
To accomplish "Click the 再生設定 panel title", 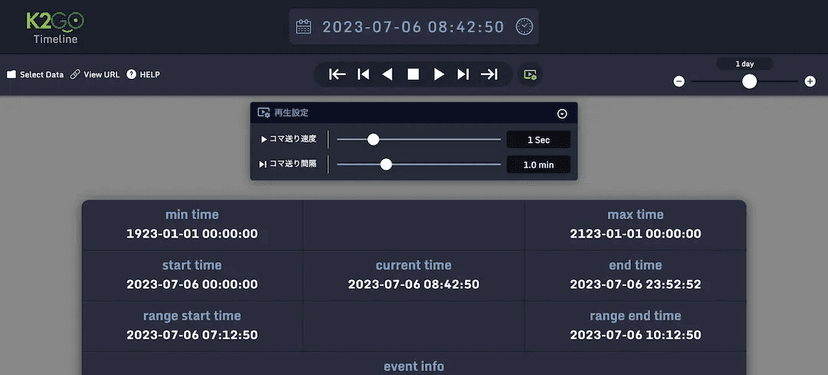I will [291, 112].
